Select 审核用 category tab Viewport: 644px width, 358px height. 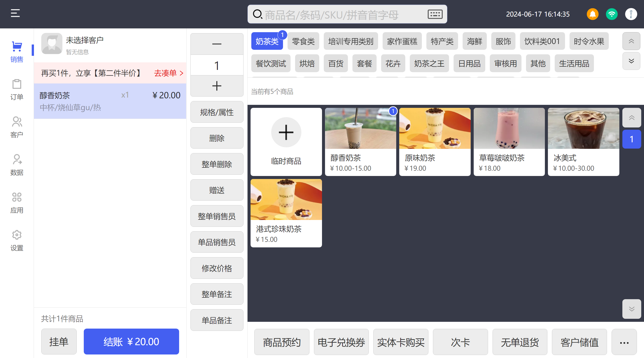(506, 63)
